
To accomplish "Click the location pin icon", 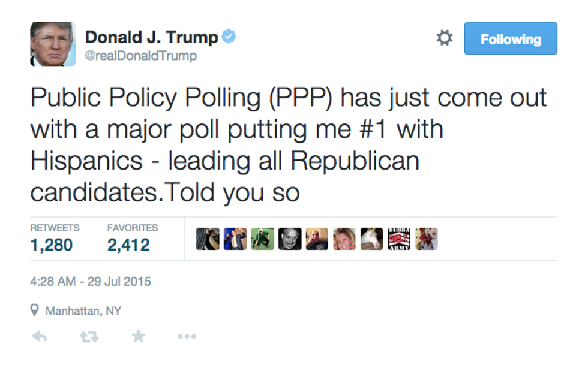I will point(35,310).
